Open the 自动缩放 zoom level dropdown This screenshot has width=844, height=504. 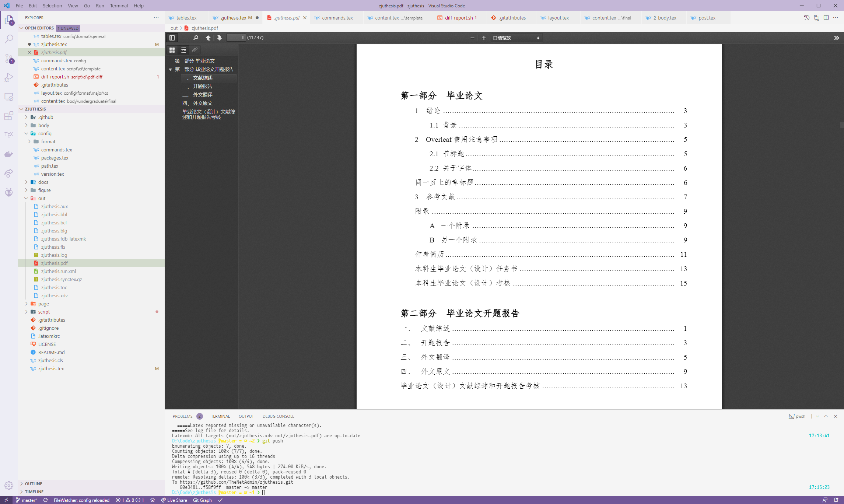tap(515, 37)
